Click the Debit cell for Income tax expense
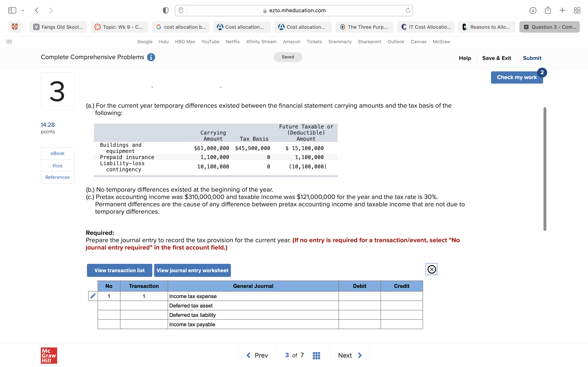Image resolution: width=588 pixels, height=367 pixels. pos(359,296)
